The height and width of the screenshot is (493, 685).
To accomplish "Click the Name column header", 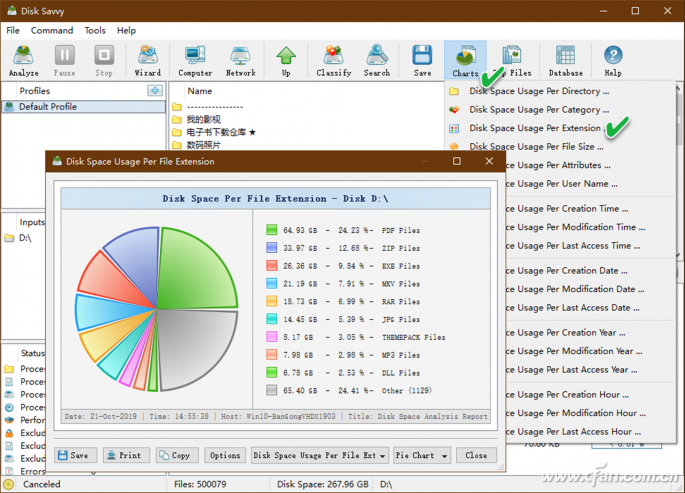I will [200, 91].
